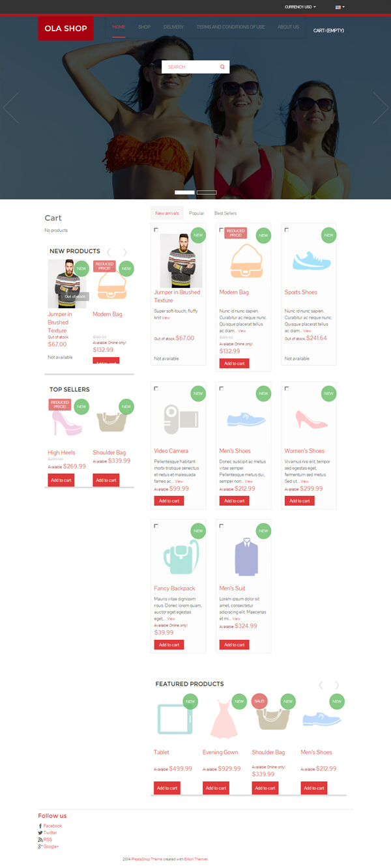Select the second slider pagination bar

(x=207, y=192)
